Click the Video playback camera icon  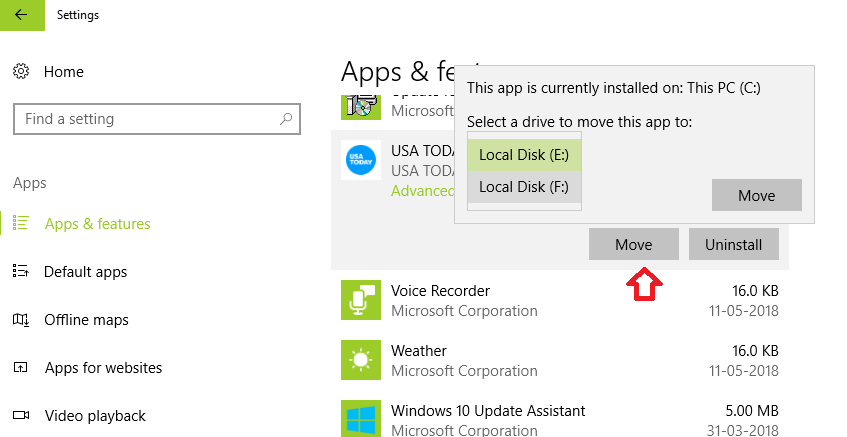(21, 415)
